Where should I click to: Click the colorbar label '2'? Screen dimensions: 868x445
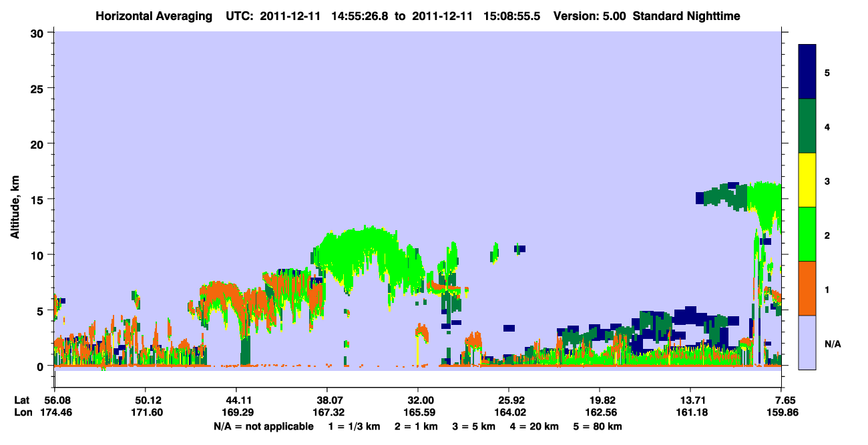point(827,235)
